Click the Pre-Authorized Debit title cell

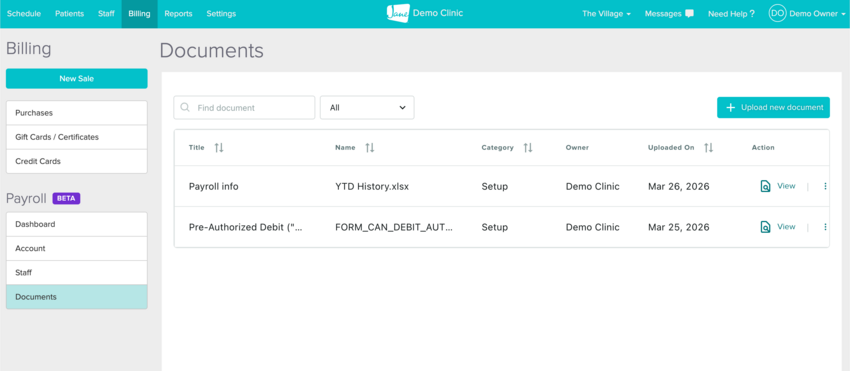[x=246, y=227]
